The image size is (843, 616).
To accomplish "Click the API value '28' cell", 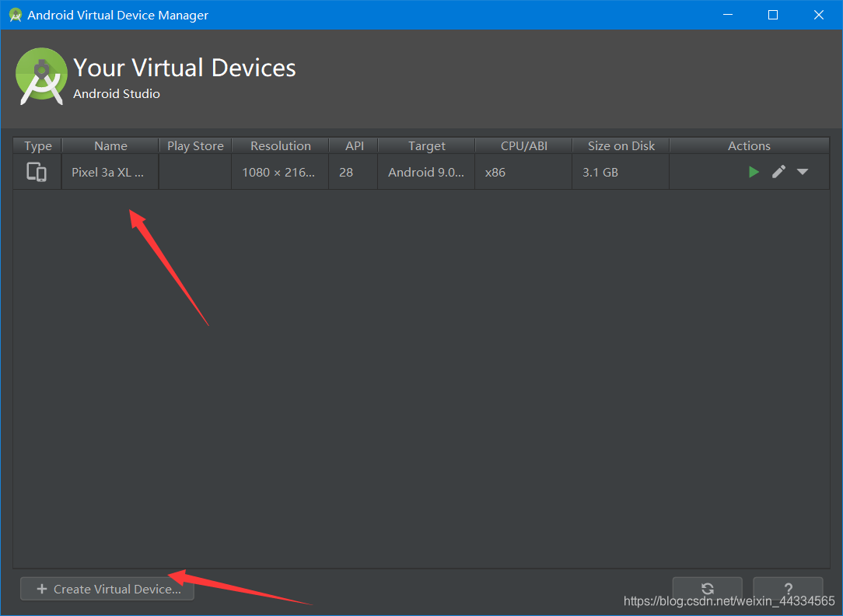I will pyautogui.click(x=353, y=172).
